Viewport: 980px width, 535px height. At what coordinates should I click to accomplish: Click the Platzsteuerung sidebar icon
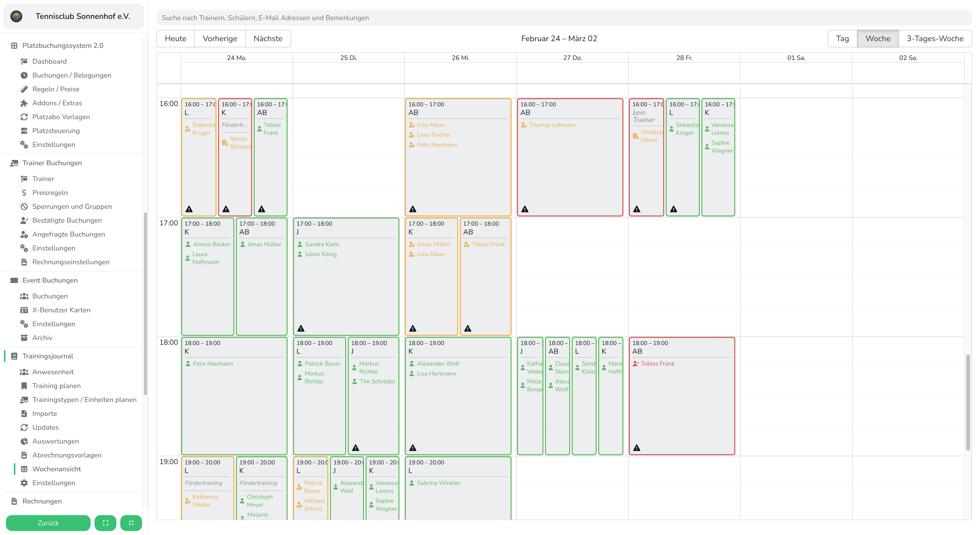click(x=24, y=130)
